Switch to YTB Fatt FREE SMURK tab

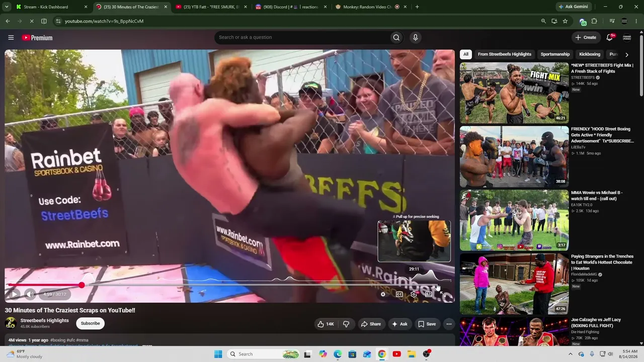click(211, 7)
